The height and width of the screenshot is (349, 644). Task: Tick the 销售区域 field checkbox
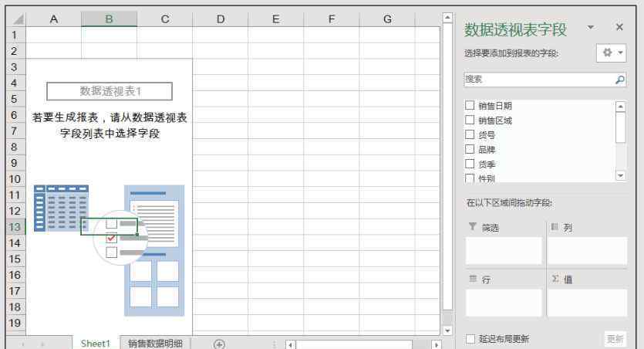[470, 120]
